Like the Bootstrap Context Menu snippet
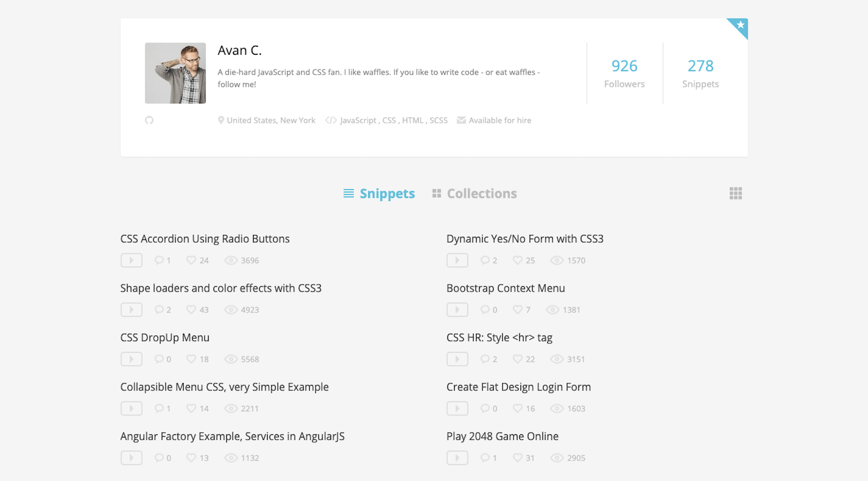868x481 pixels. point(517,310)
